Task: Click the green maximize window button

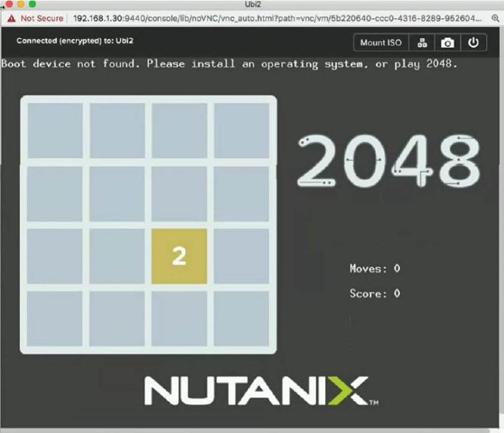Action: click(x=32, y=4)
